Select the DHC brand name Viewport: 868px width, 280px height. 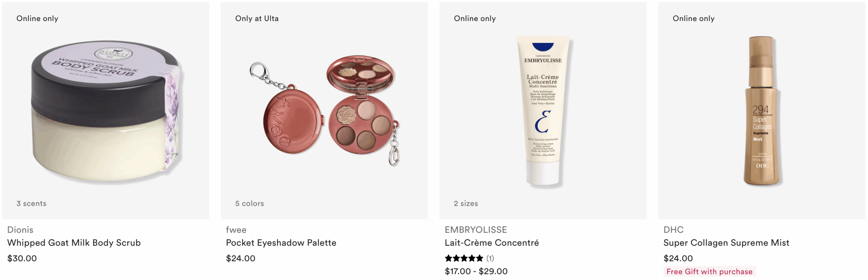[x=673, y=230]
